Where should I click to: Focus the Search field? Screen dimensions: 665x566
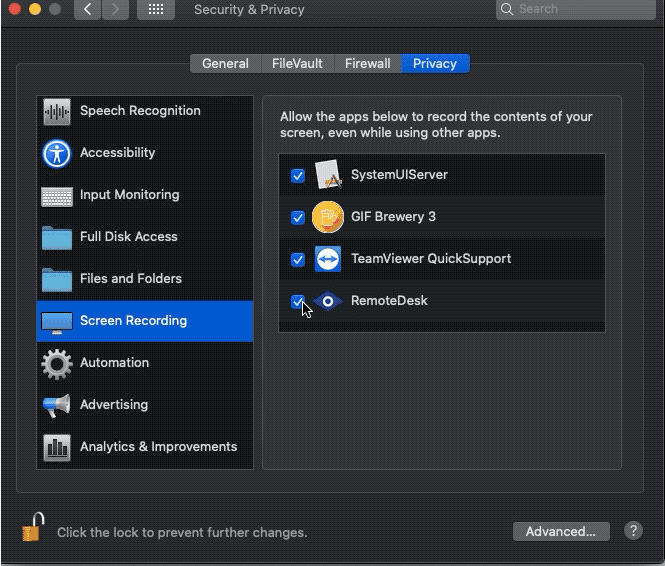click(x=576, y=9)
